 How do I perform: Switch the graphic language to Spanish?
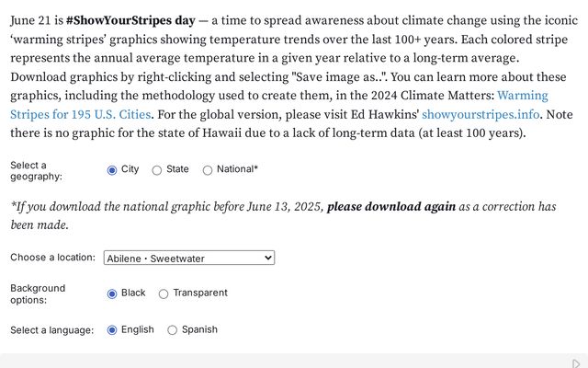click(x=172, y=330)
